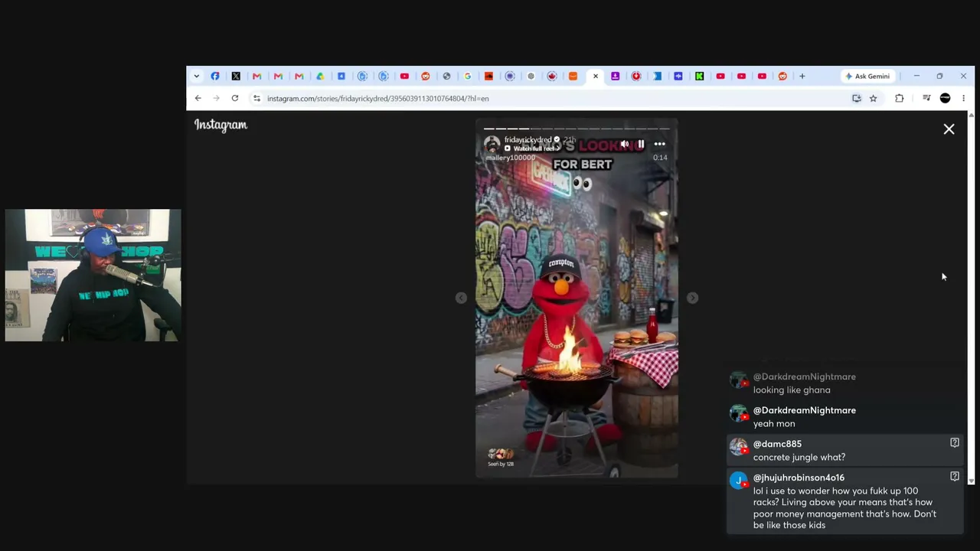Viewport: 980px width, 551px height.
Task: Open the icon beside the @jhujuhrobinson4o16 message
Action: (955, 476)
